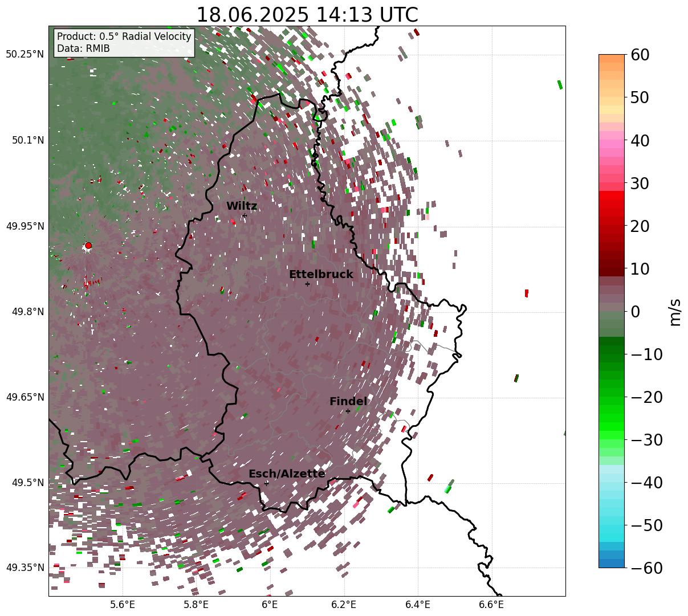Click the bright green colorbar segment near −25
This screenshot has width=688, height=616.
point(612,419)
